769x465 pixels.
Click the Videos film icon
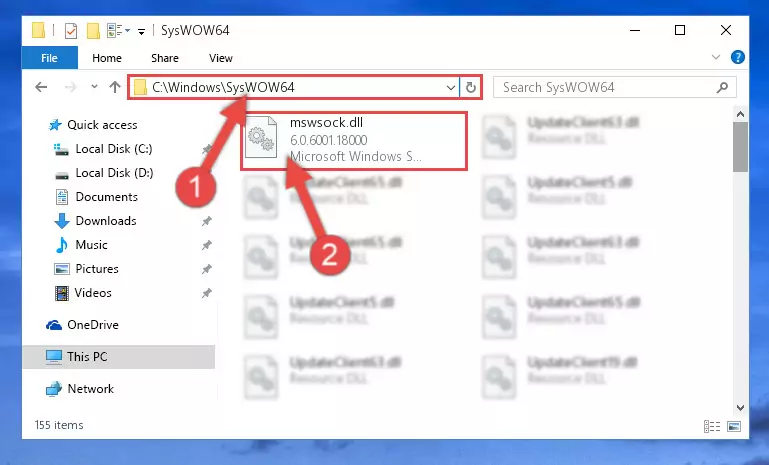click(x=62, y=293)
